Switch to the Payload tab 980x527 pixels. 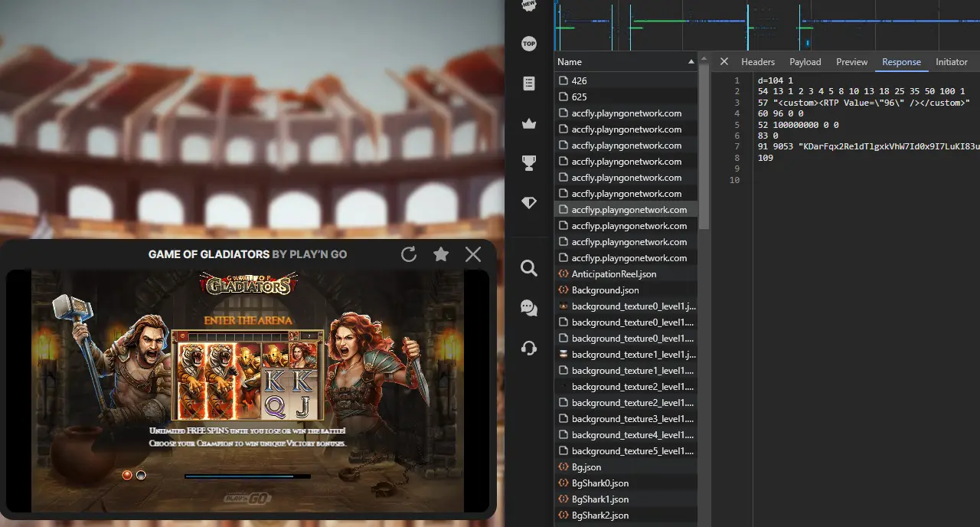[805, 62]
